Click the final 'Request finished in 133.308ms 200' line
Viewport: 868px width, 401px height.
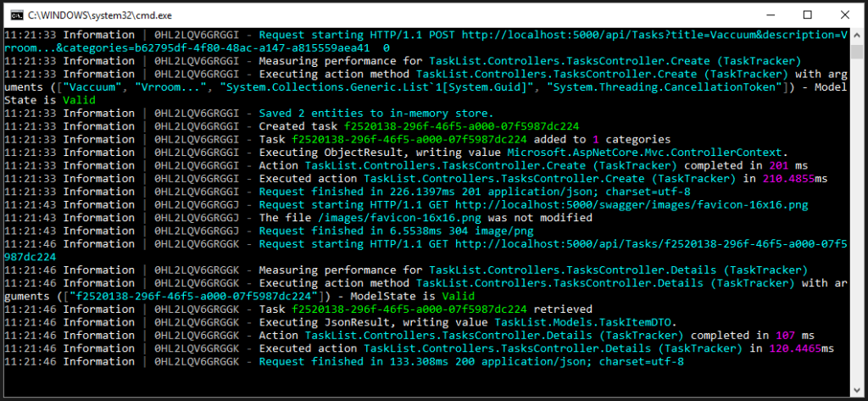tap(470, 361)
